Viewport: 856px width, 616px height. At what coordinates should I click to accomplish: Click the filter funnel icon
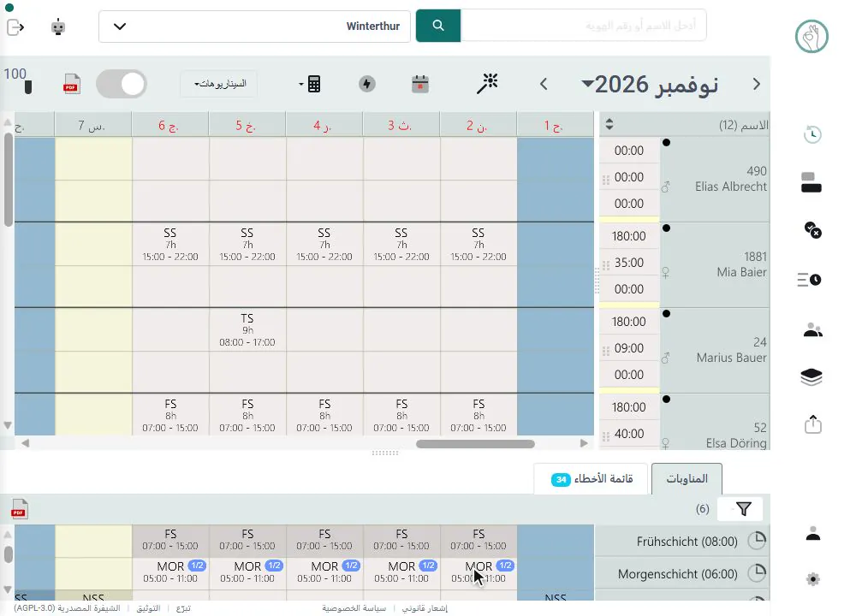coord(743,509)
